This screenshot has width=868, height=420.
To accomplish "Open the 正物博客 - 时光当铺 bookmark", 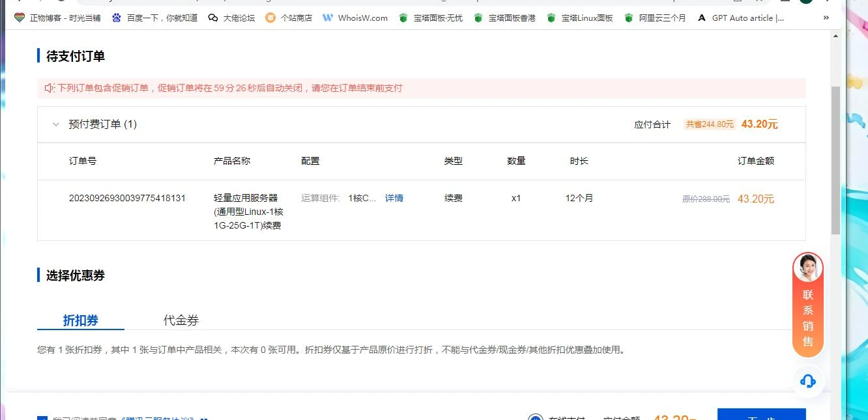I will (x=57, y=18).
